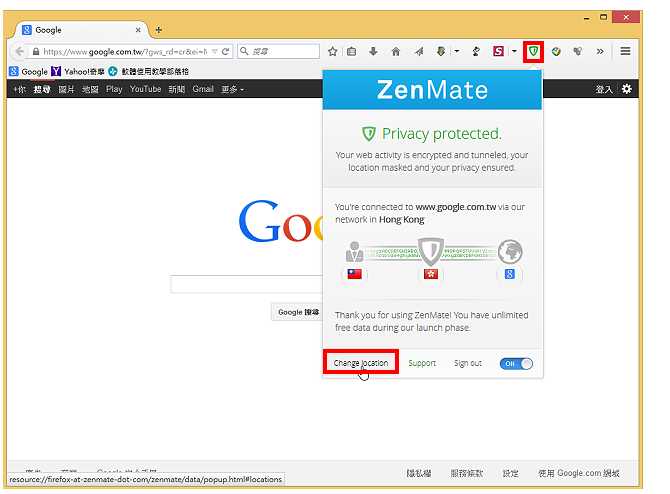Click the first footer link left of 服務條款

tap(419, 473)
